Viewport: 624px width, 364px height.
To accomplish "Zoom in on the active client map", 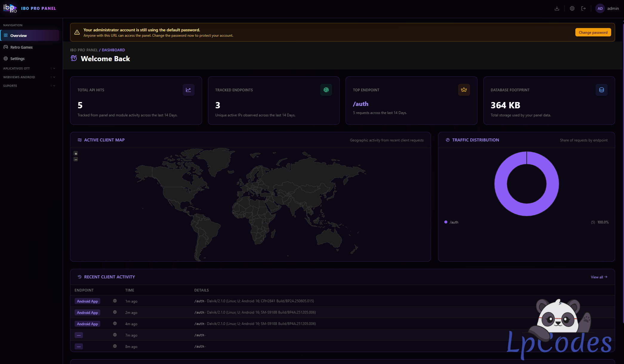I will click(76, 153).
